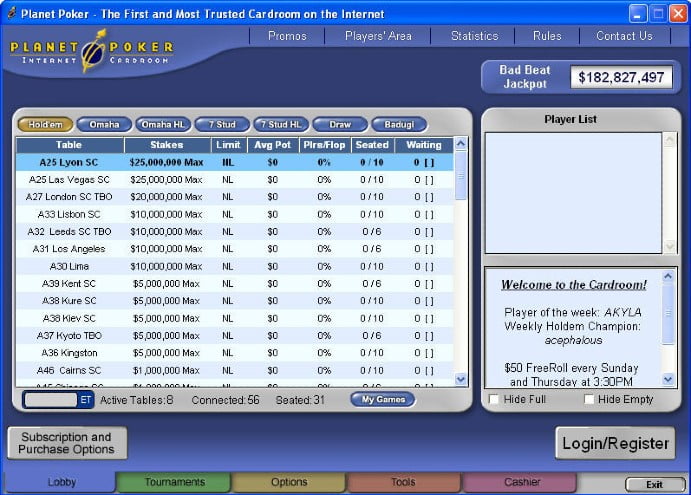Select the A27 London SC TBO table
This screenshot has width=691, height=495.
coord(234,197)
